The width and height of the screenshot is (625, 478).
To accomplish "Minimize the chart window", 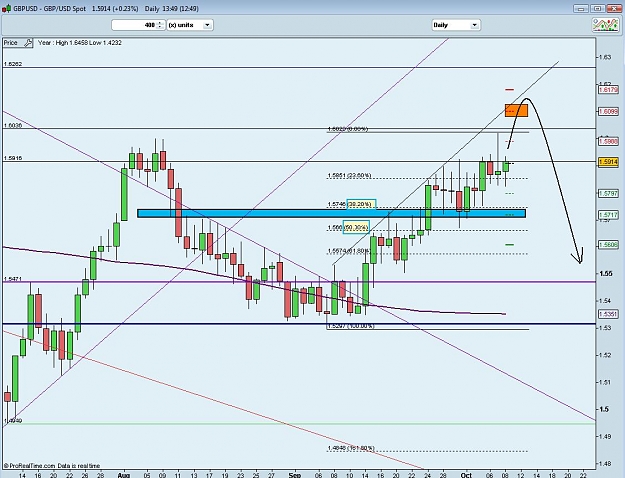I will pyautogui.click(x=581, y=8).
